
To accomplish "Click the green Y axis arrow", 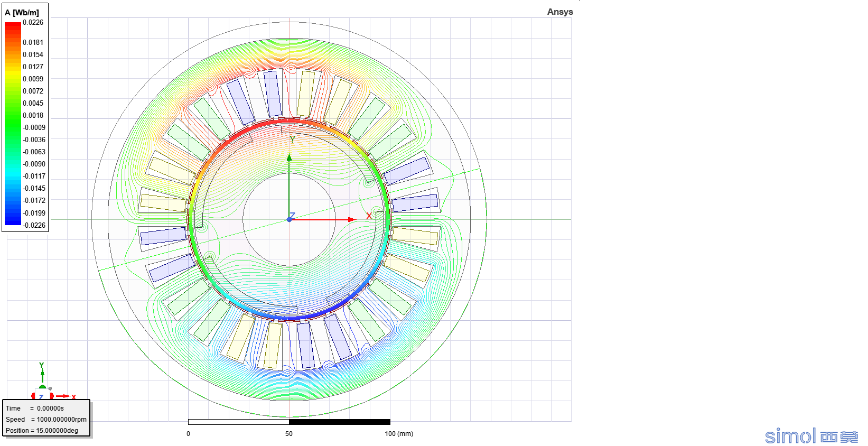I will tap(289, 186).
